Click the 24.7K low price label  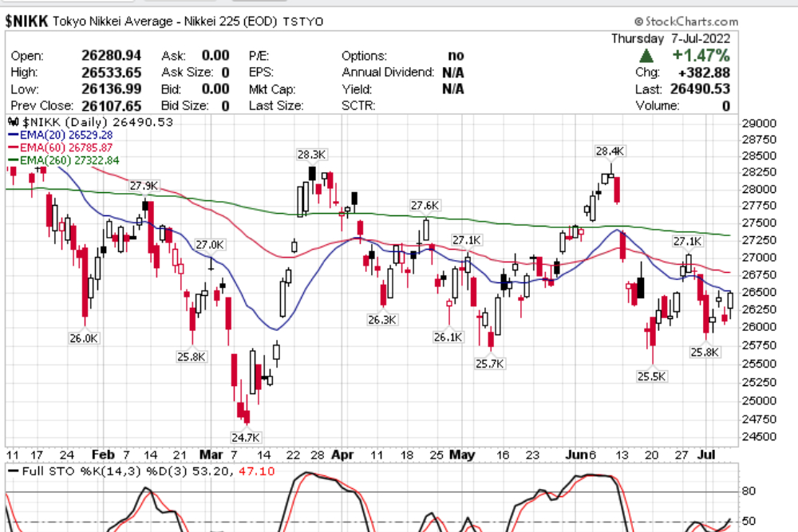pos(246,437)
